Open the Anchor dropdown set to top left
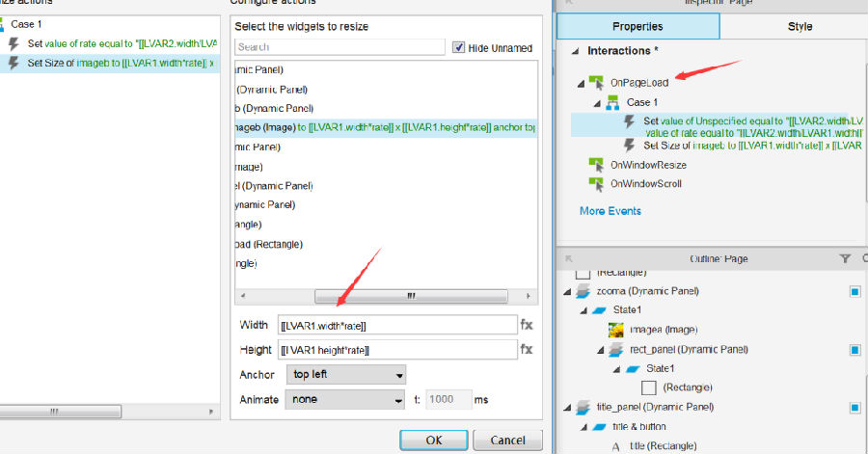868x454 pixels. tap(345, 375)
